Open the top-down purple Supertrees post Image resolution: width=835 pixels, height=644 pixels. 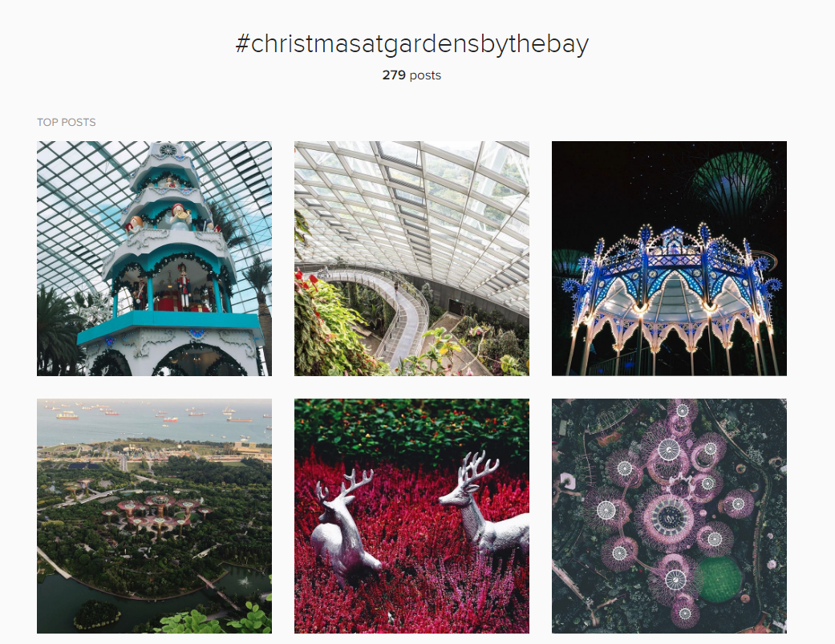(x=669, y=516)
